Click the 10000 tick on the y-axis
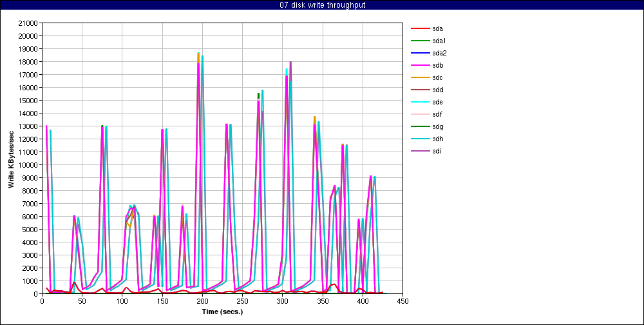The width and height of the screenshot is (644, 325). [x=26, y=165]
